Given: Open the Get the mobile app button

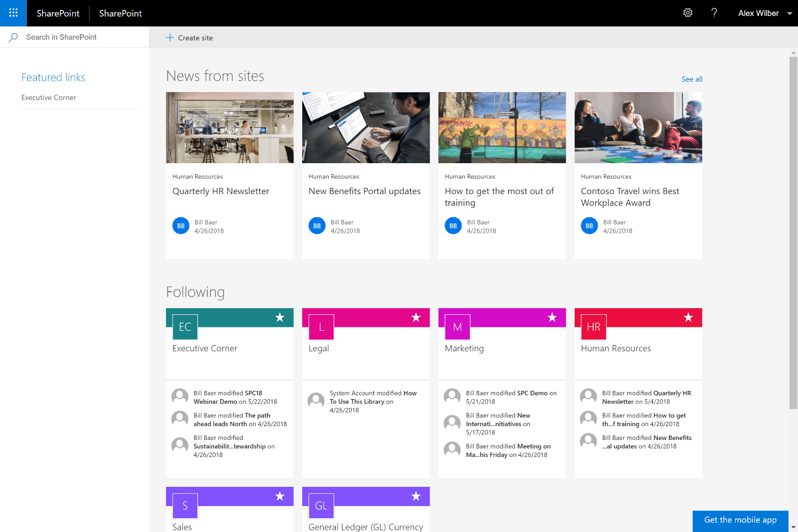Looking at the screenshot, I should (x=740, y=520).
